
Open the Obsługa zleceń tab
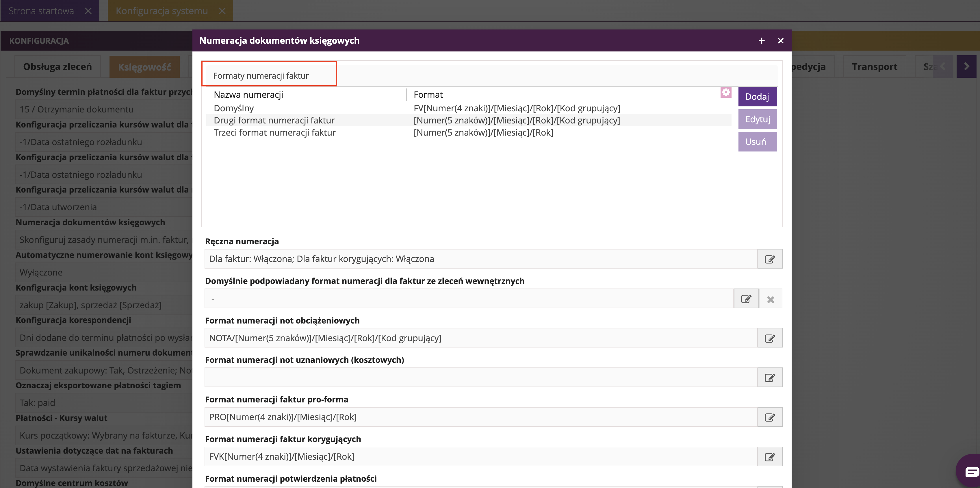[x=57, y=67]
